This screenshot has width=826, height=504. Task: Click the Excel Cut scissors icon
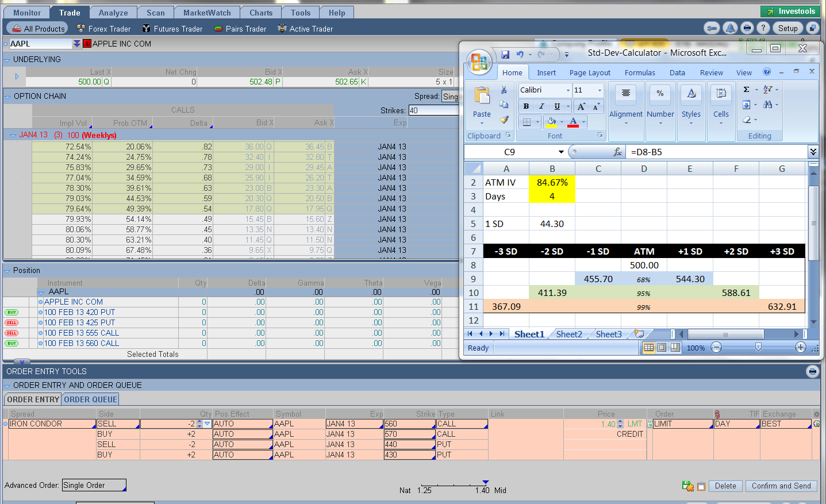pos(504,90)
